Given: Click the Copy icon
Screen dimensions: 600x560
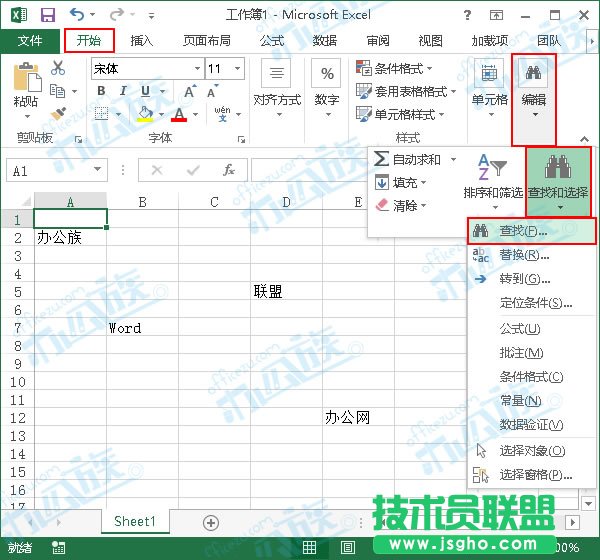Looking at the screenshot, I should pos(58,91).
